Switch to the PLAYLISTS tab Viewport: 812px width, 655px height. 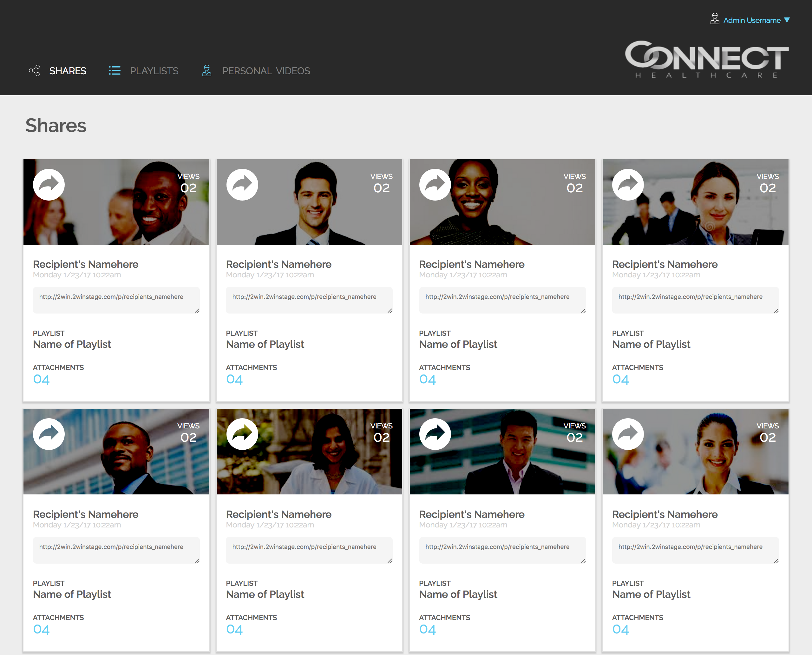[154, 71]
